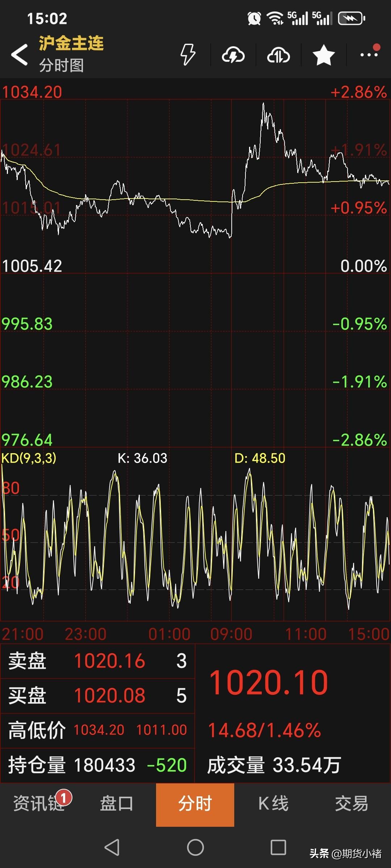Tap the D: 48.50 value
The width and height of the screenshot is (391, 868).
pyautogui.click(x=260, y=458)
